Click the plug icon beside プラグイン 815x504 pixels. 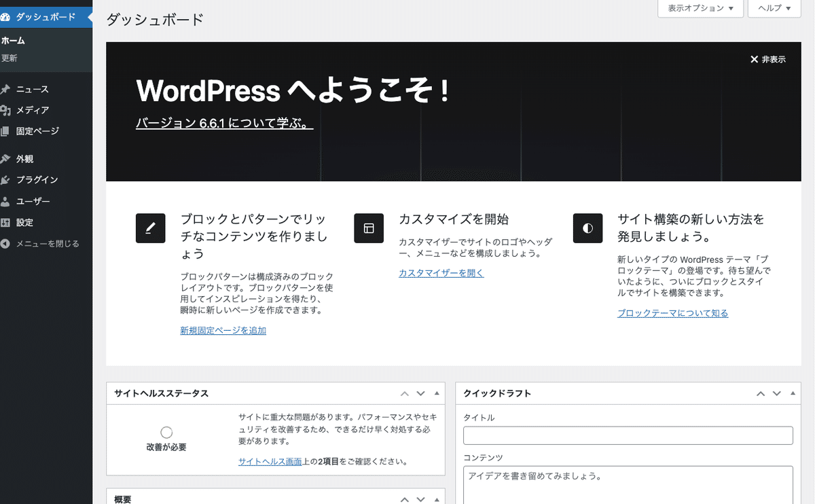coord(5,180)
